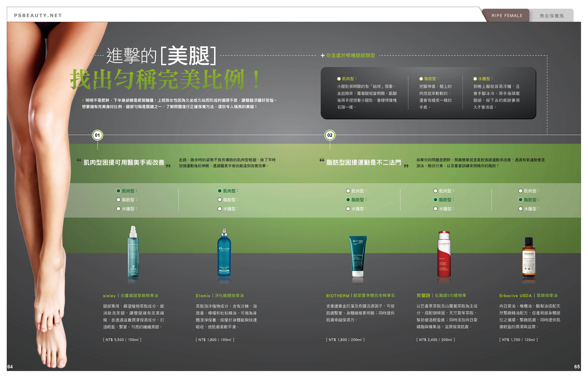
Task: Select 肌肉型 radio under Sisley column
Action: (x=119, y=191)
